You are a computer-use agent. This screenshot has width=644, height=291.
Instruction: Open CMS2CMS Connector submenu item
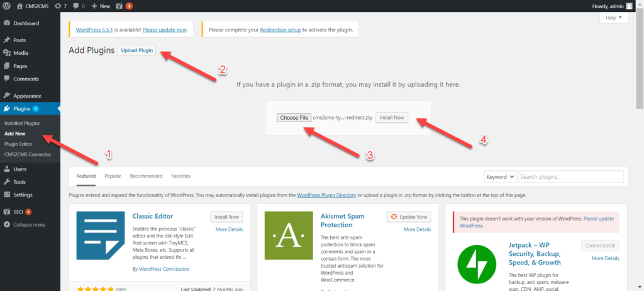(28, 154)
